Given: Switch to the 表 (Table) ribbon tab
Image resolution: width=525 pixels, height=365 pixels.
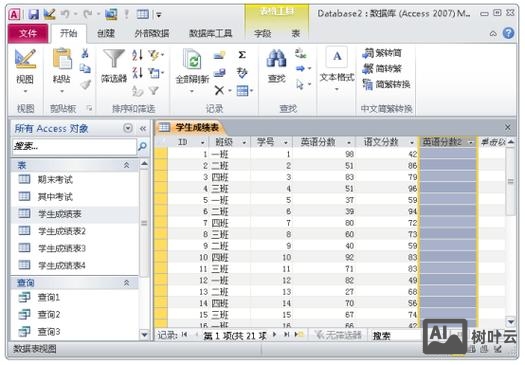Looking at the screenshot, I should [x=295, y=33].
